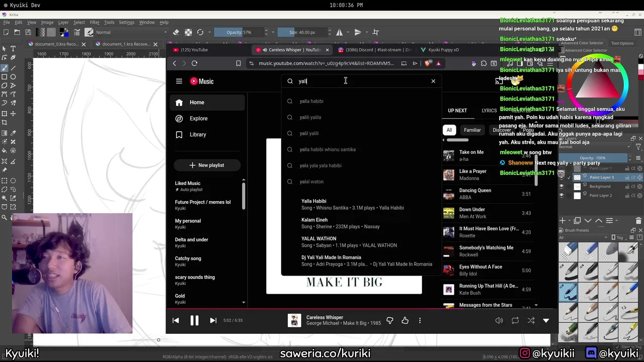The image size is (644, 362).
Task: Open the Layer menu in Krita
Action: pos(63,22)
